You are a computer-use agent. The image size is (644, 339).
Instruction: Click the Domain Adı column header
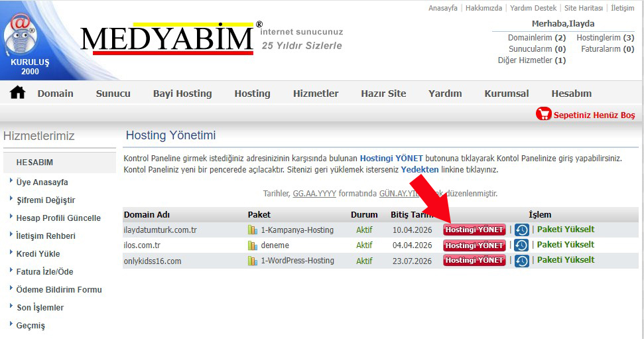(x=147, y=214)
